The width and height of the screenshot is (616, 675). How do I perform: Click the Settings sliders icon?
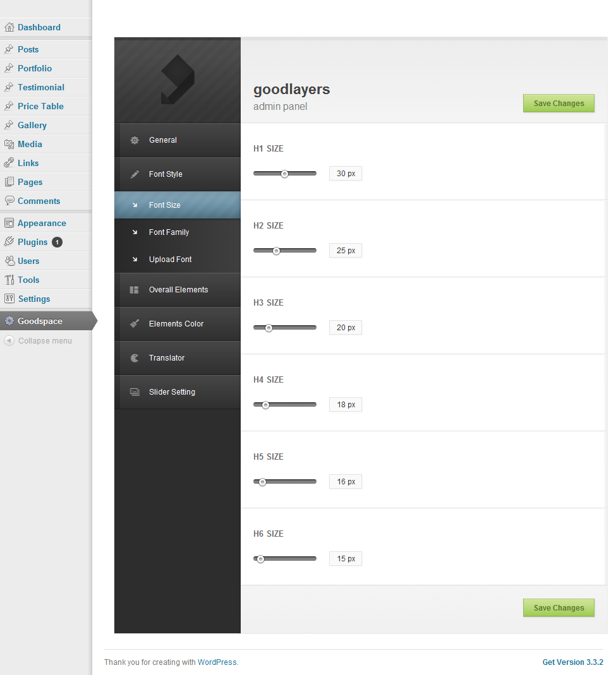(9, 298)
